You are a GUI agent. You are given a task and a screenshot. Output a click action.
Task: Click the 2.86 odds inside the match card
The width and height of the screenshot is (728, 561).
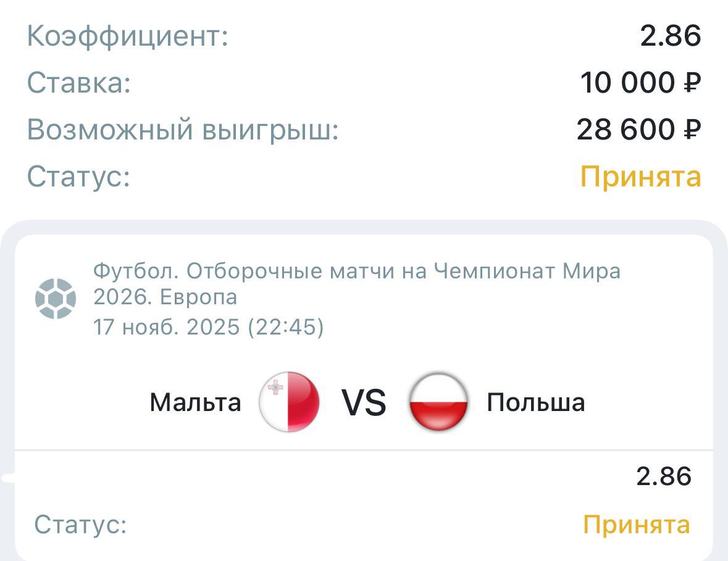click(x=663, y=476)
